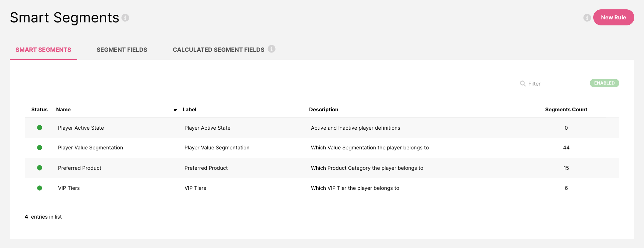Switch to Calculated Segment Fields tab
The height and width of the screenshot is (248, 644).
218,50
